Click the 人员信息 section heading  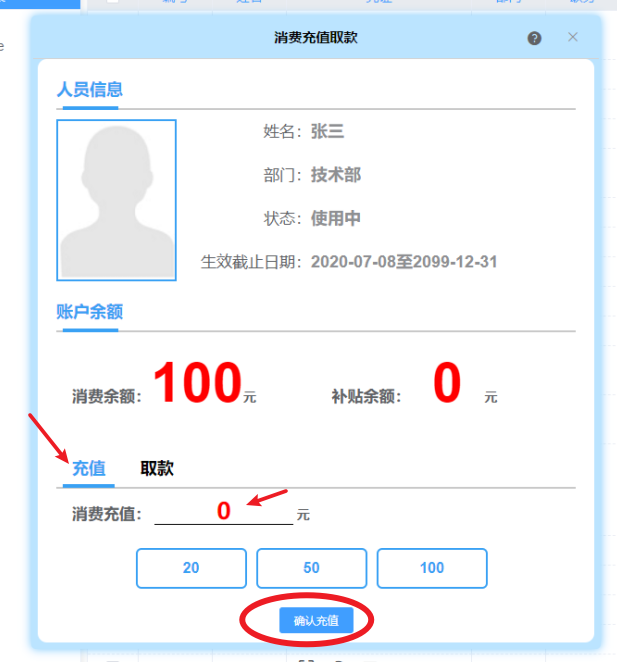tap(90, 90)
